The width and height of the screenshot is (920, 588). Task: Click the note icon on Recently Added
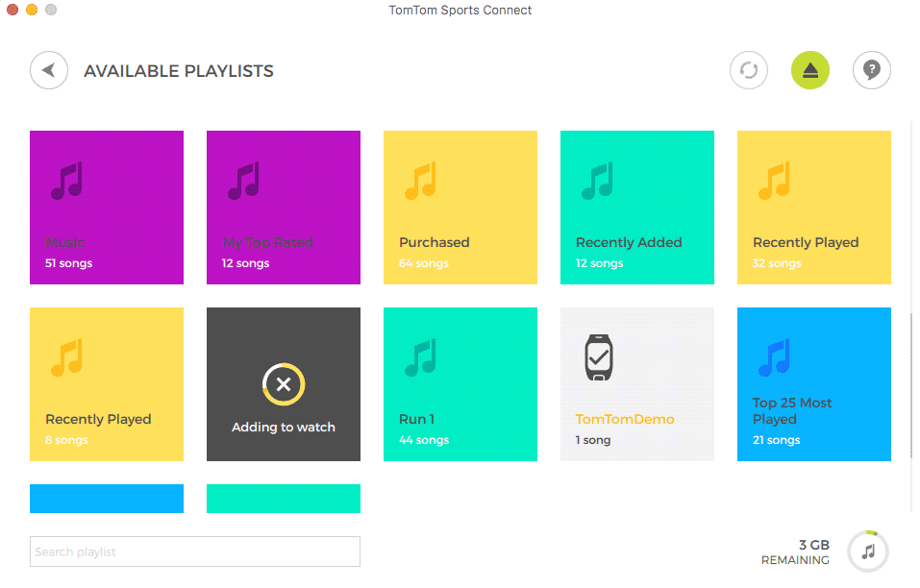click(x=597, y=181)
